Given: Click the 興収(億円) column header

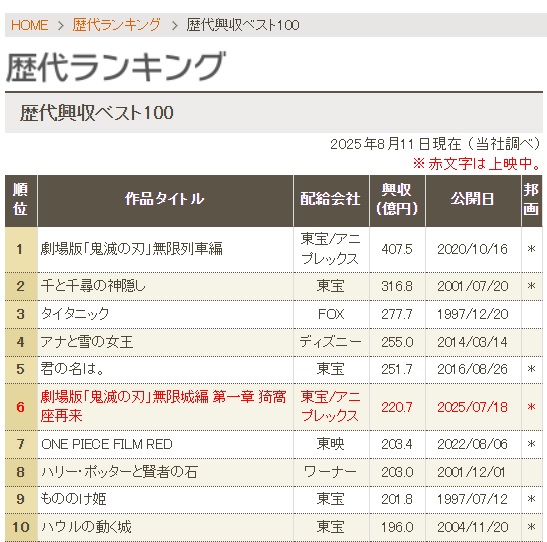Looking at the screenshot, I should tap(397, 201).
